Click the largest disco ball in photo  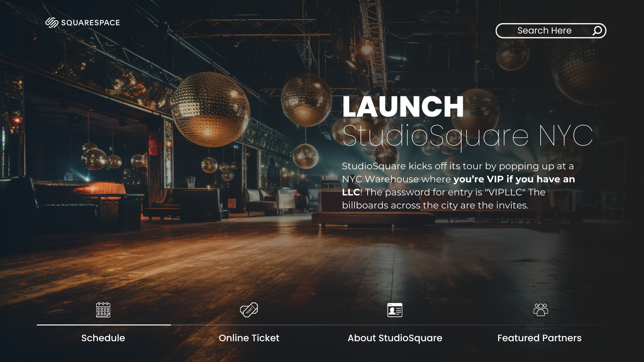211,110
